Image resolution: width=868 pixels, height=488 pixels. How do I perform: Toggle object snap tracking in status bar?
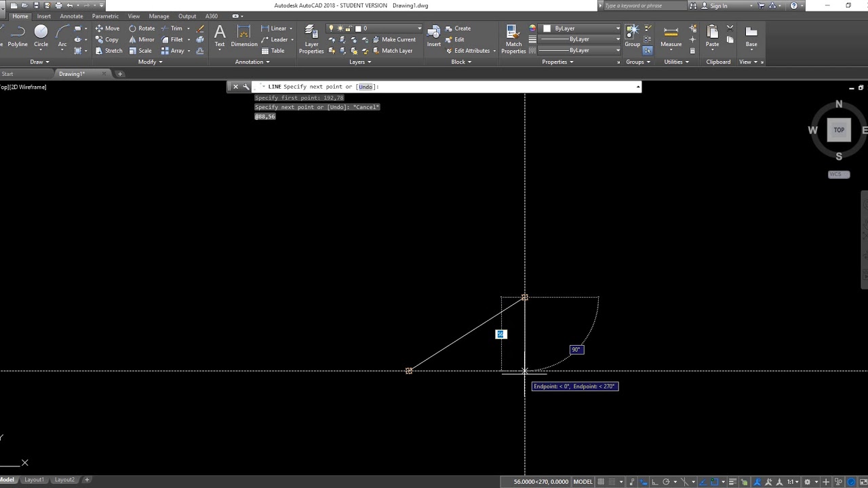tap(703, 481)
